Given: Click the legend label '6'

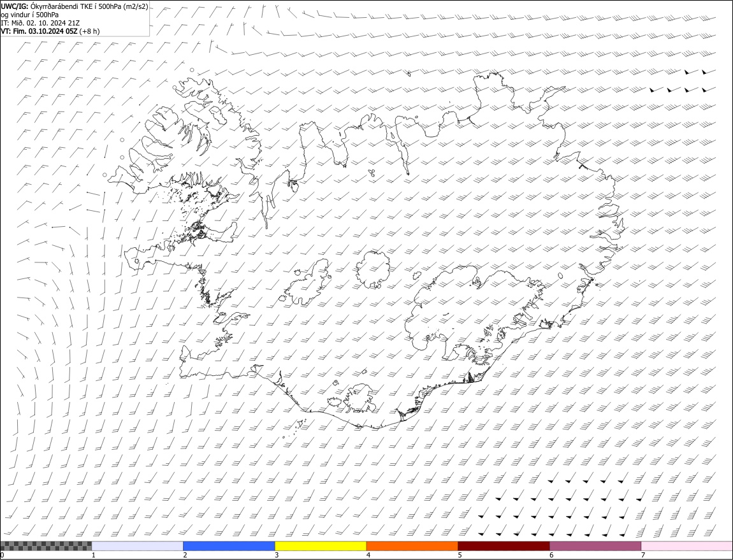Looking at the screenshot, I should point(551,556).
